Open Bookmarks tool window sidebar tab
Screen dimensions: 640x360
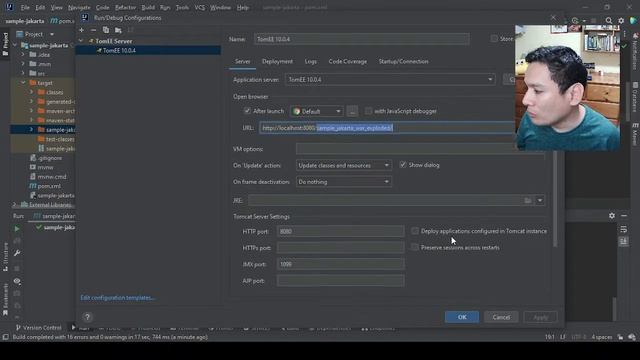(x=5, y=299)
